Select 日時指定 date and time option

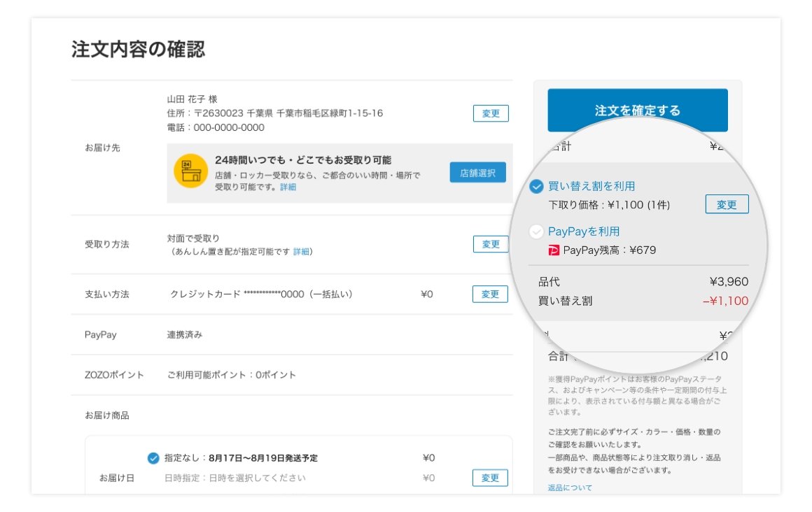[x=235, y=478]
